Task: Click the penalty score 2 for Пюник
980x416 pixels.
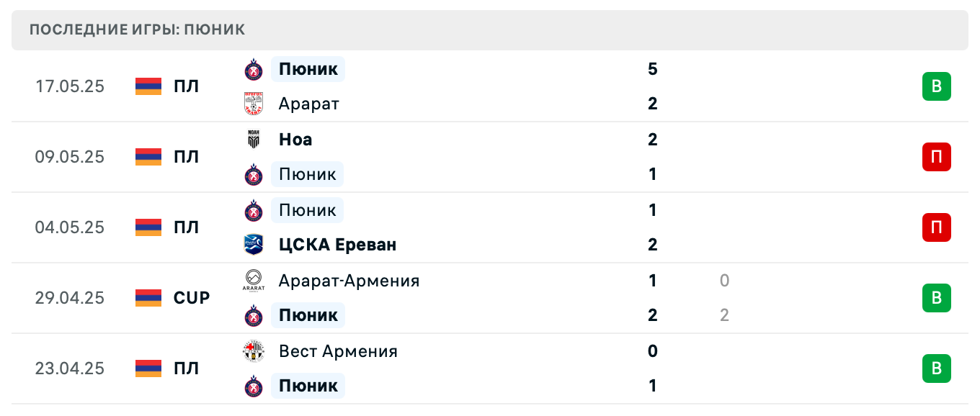Action: click(x=724, y=315)
